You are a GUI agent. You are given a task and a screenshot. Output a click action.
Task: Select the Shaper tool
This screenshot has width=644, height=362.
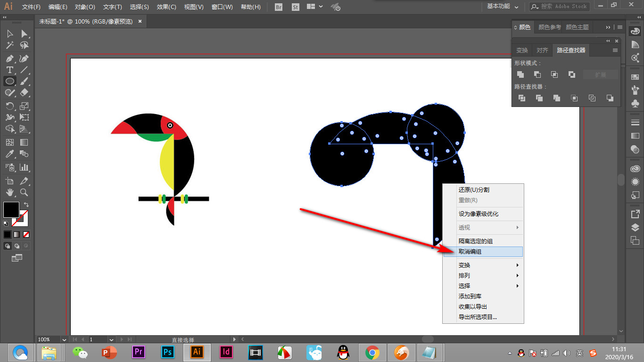click(10, 92)
